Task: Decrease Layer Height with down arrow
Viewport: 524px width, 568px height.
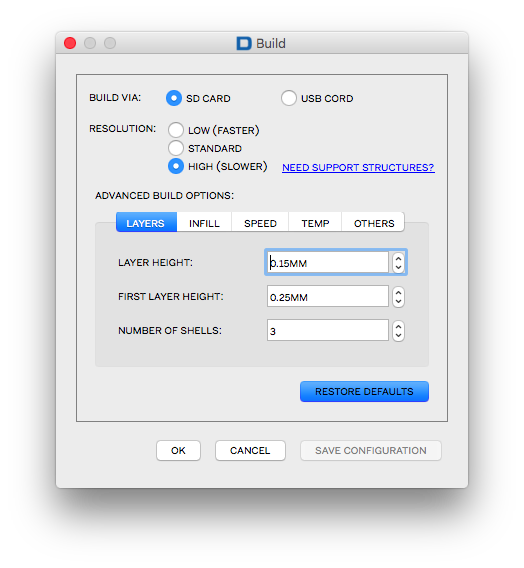Action: point(398,267)
